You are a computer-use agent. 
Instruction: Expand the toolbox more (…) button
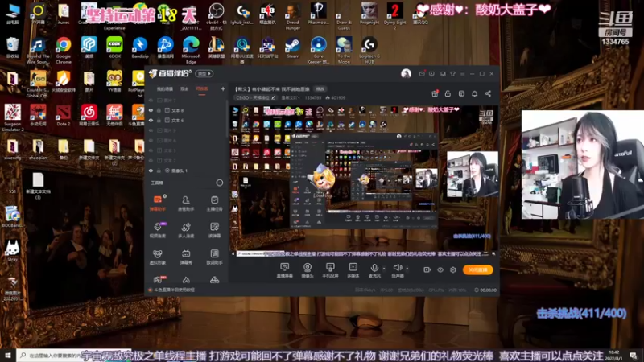(x=220, y=183)
